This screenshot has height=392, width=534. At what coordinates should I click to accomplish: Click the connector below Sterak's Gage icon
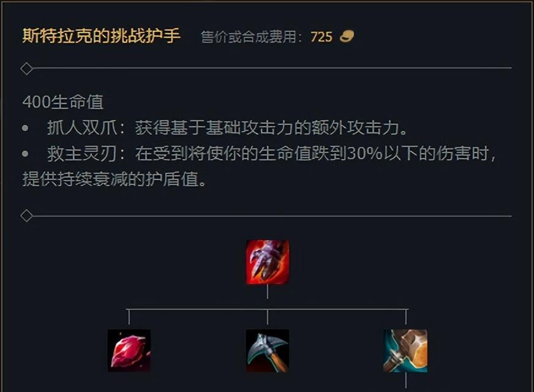268,292
